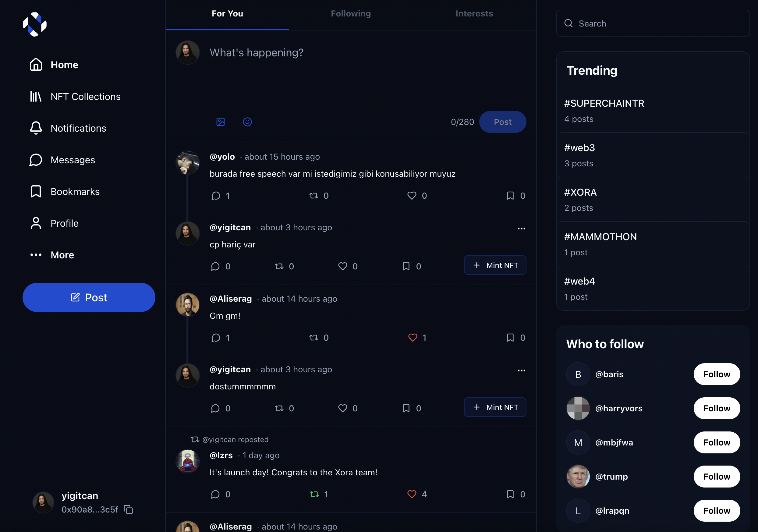Click the image upload icon in composer

click(221, 122)
